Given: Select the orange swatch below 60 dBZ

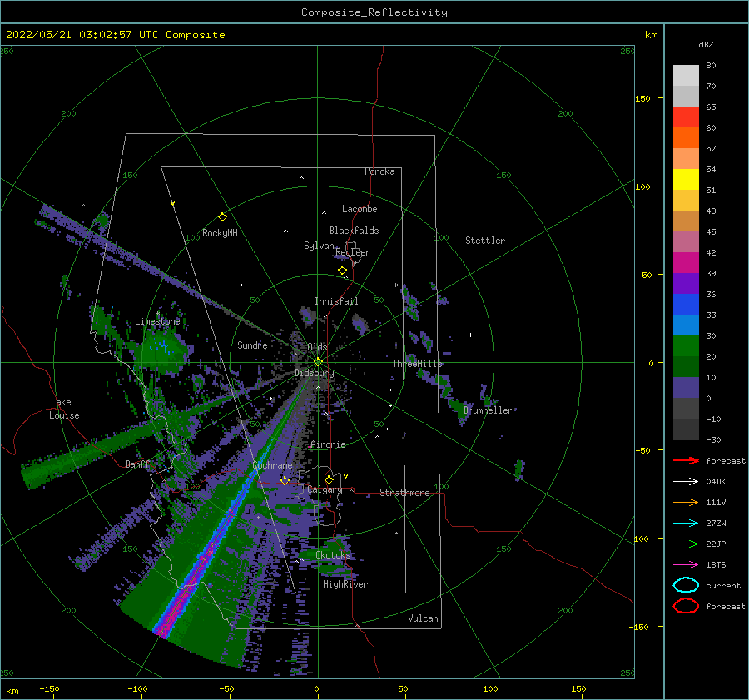Looking at the screenshot, I should pyautogui.click(x=686, y=137).
